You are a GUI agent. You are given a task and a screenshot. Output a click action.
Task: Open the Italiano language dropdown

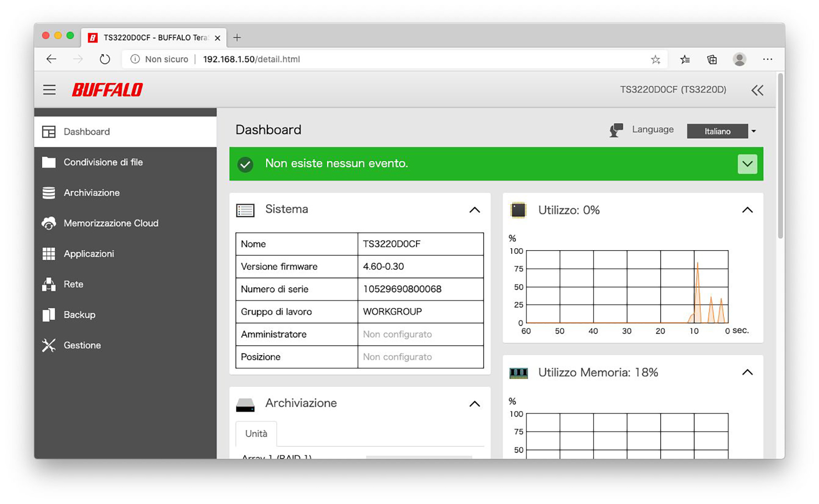722,132
